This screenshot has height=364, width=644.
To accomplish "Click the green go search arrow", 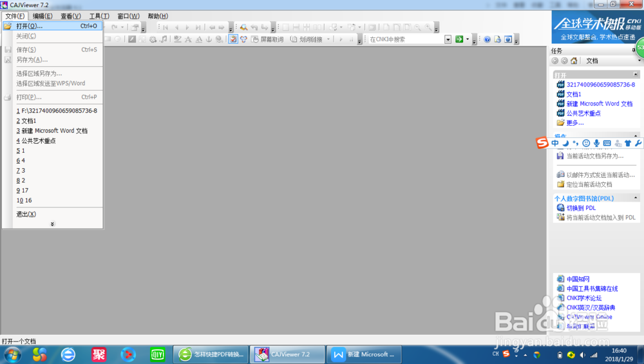I will coord(459,39).
